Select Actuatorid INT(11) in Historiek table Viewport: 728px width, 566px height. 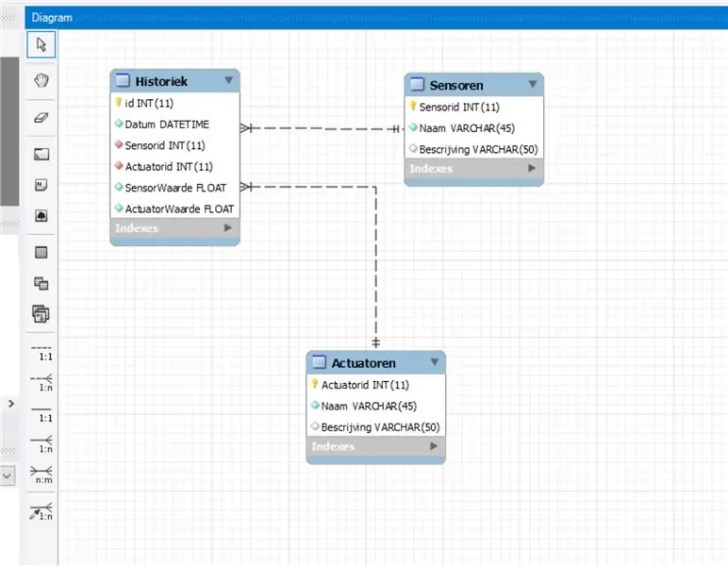click(175, 167)
